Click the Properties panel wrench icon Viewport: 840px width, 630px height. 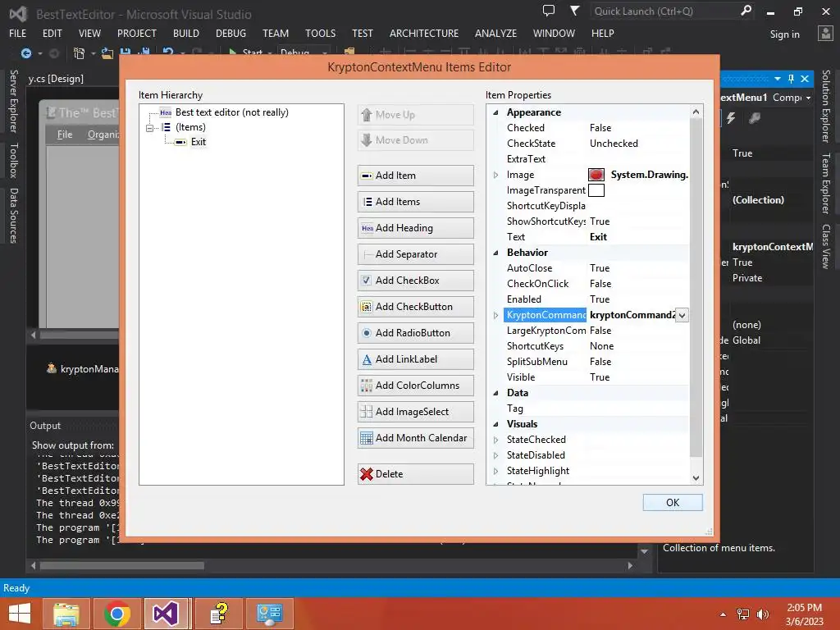pos(755,118)
